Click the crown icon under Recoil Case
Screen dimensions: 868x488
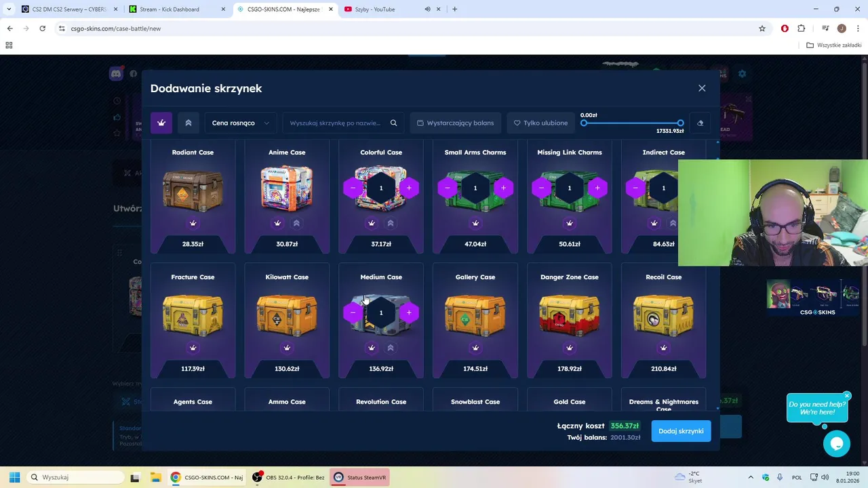tap(663, 348)
